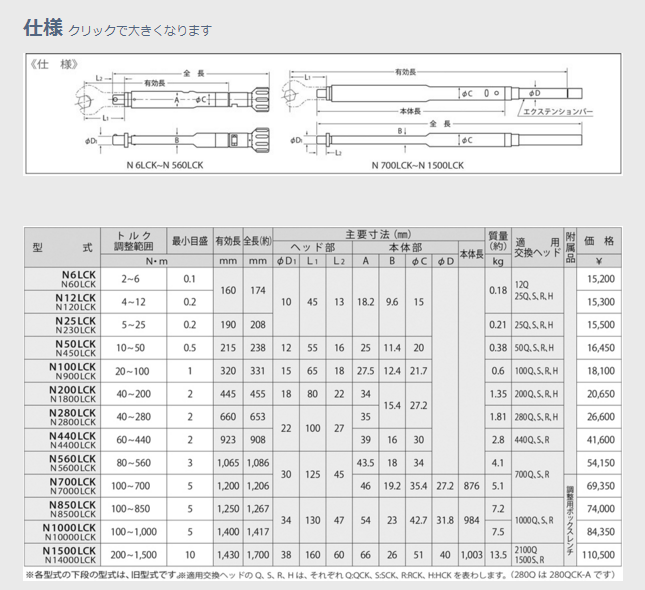This screenshot has width=645, height=590.
Task: Click the 15,500 price value
Action: [x=601, y=325]
